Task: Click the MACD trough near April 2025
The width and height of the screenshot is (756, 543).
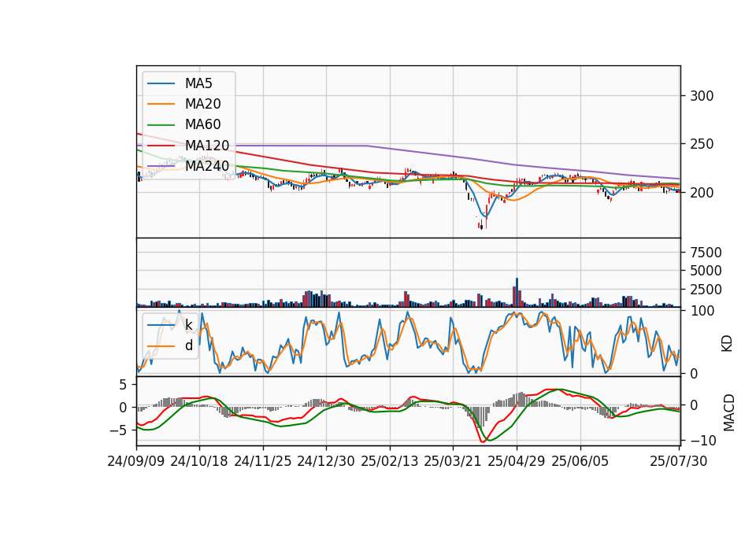Action: pyautogui.click(x=482, y=441)
